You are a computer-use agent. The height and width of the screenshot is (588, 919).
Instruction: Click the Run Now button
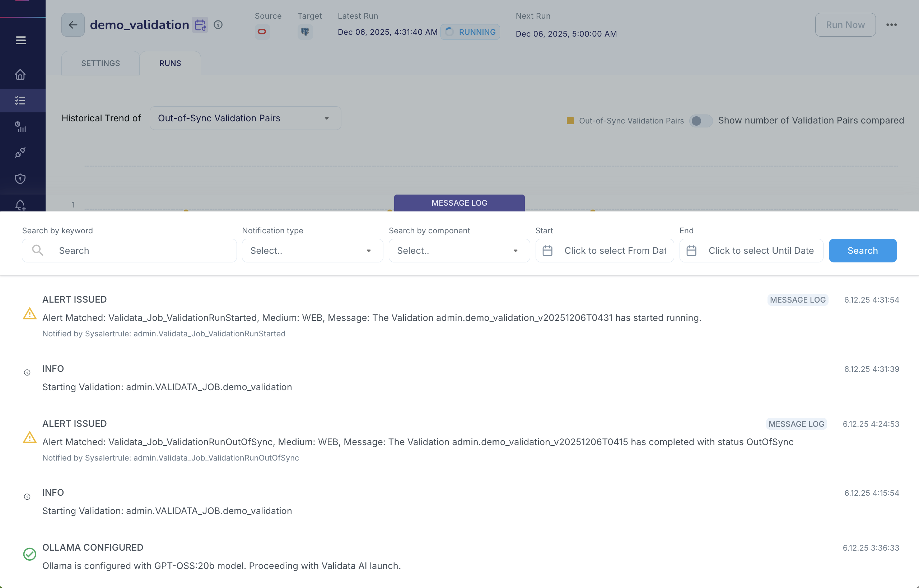coord(845,24)
